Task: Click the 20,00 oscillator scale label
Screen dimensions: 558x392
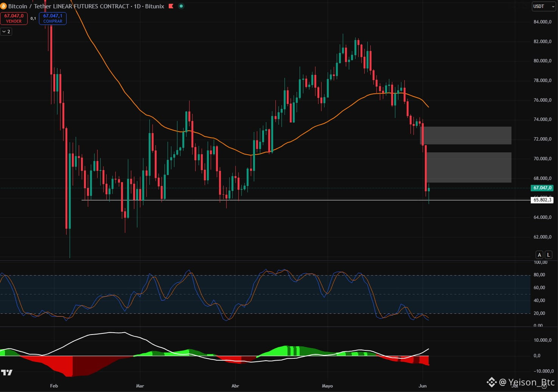Action: (539, 313)
